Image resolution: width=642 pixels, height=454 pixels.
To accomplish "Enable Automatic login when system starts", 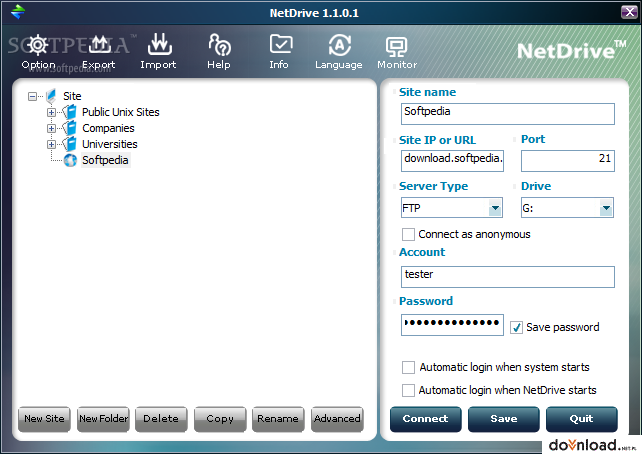I will (x=408, y=368).
